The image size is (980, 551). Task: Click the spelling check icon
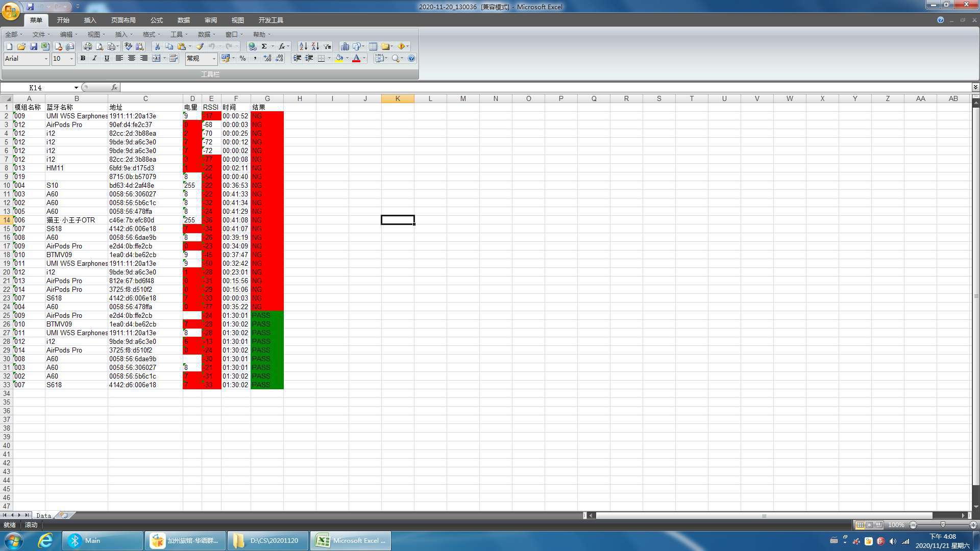point(128,46)
